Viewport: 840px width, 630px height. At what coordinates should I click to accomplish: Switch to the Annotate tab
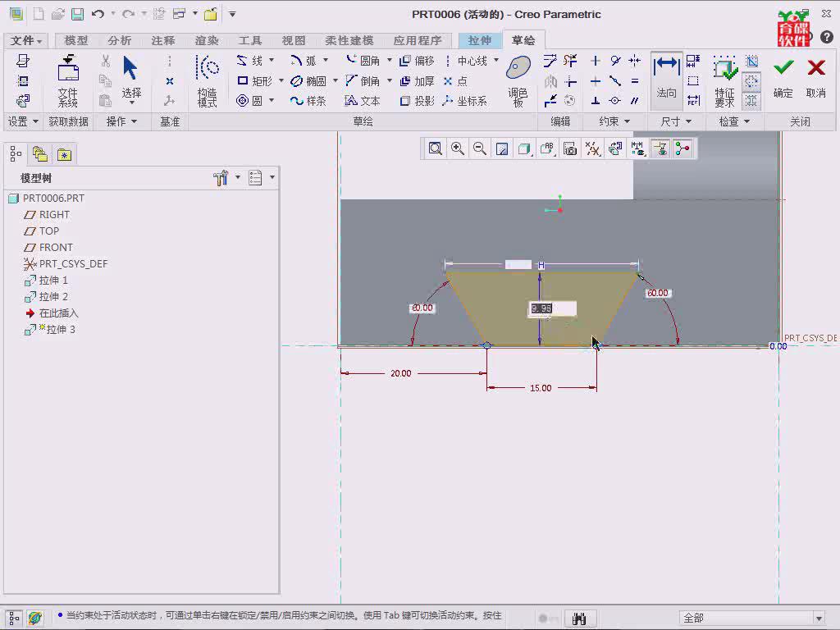click(163, 40)
